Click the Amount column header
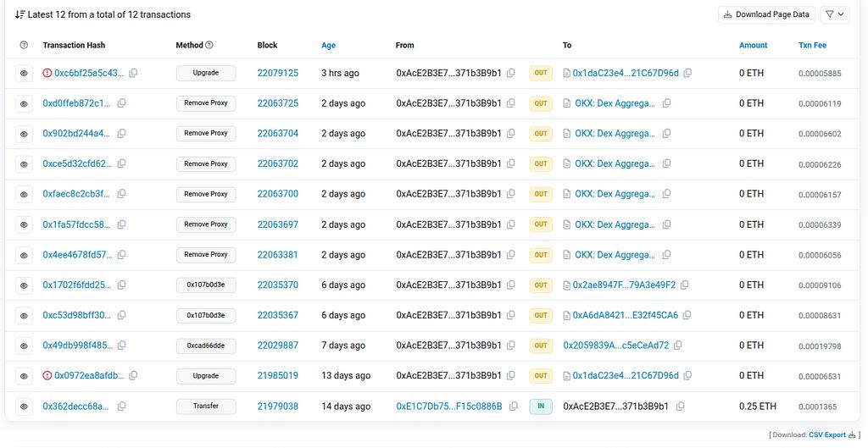Image resolution: width=868 pixels, height=448 pixels. pyautogui.click(x=753, y=45)
